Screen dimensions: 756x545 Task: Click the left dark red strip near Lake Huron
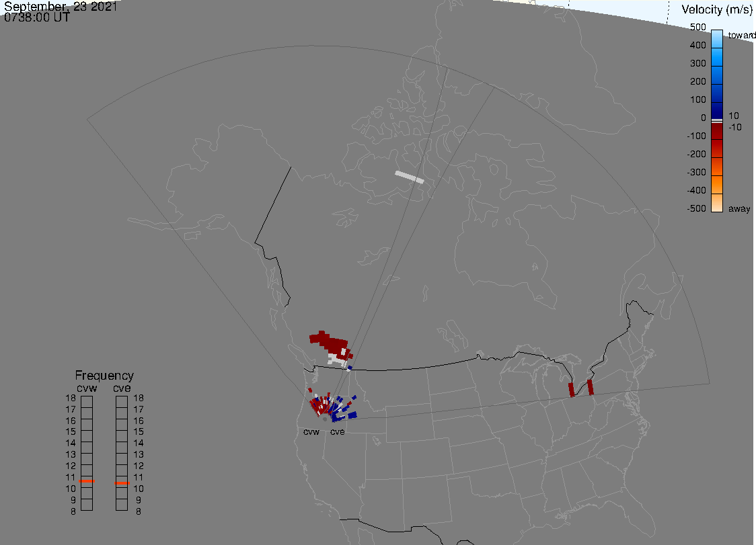click(x=572, y=390)
